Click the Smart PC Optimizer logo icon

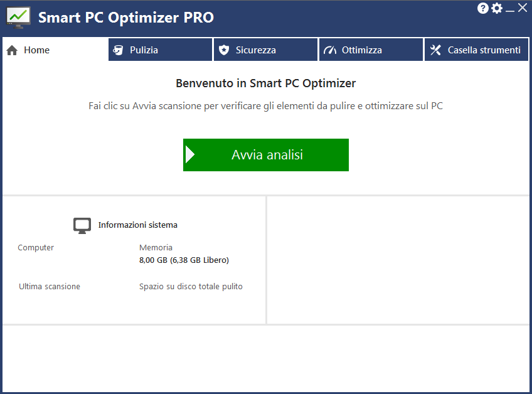(18, 18)
